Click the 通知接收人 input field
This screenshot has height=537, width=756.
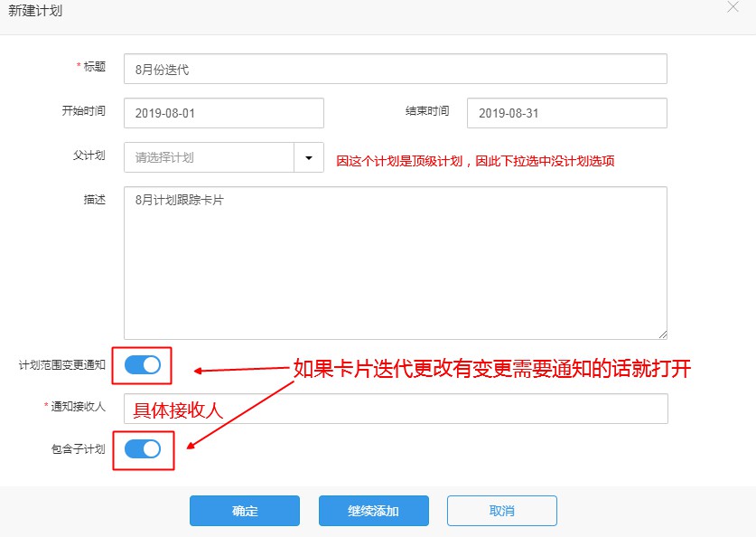396,409
